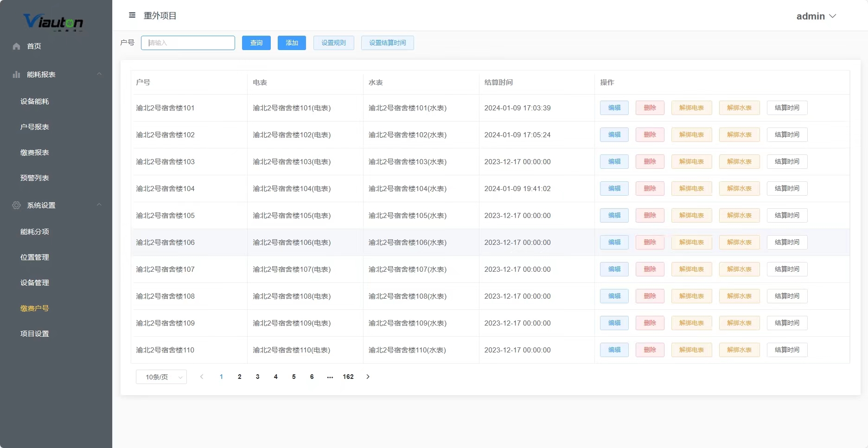Click the bar chart icon beside 能耗报表
868x448 pixels.
[17, 74]
